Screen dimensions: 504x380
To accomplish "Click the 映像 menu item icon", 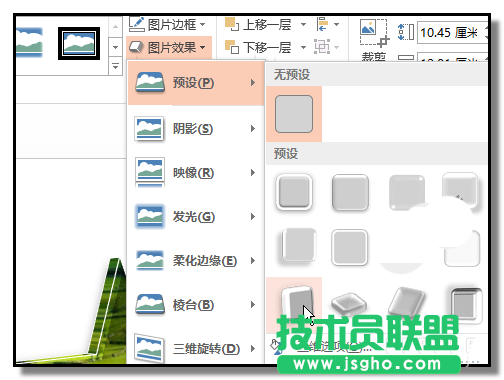I will click(150, 173).
